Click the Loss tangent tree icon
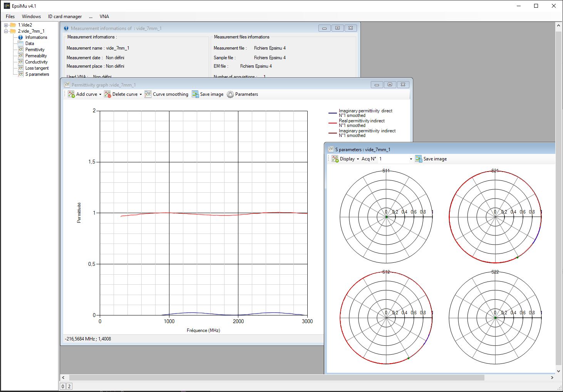Viewport: 563px width, 392px height. point(21,68)
